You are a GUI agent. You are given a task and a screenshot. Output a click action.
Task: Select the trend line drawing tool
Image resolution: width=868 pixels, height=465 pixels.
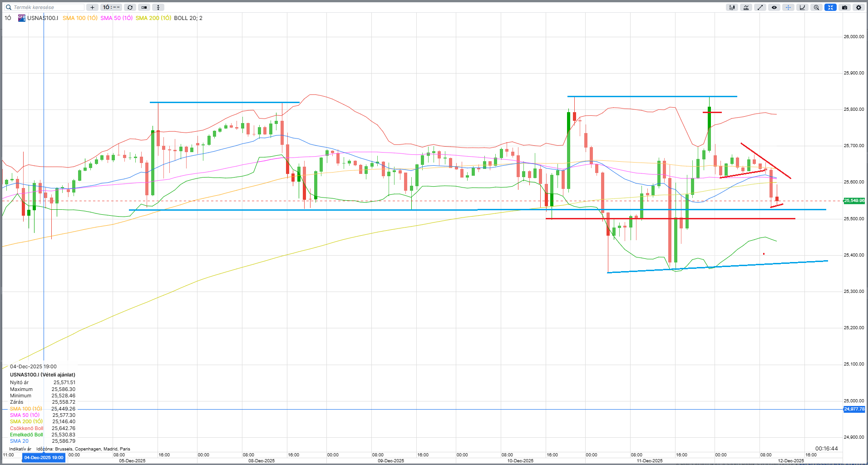coord(760,7)
